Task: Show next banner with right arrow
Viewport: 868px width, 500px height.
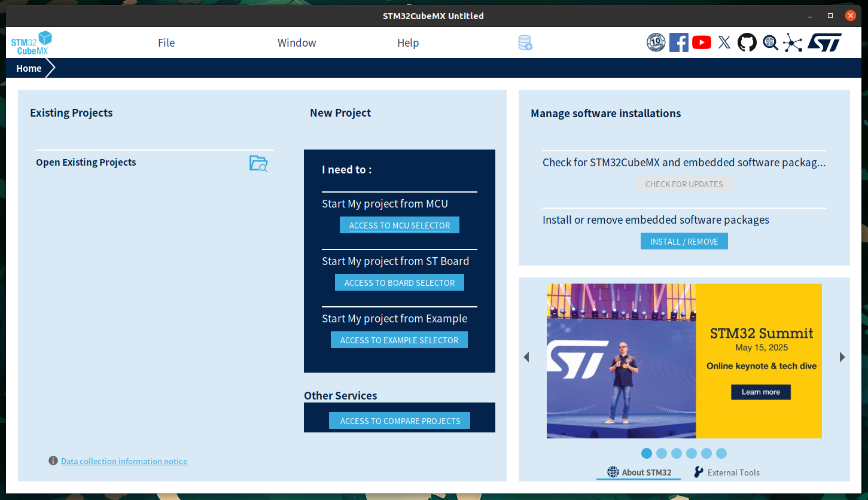Action: tap(842, 357)
